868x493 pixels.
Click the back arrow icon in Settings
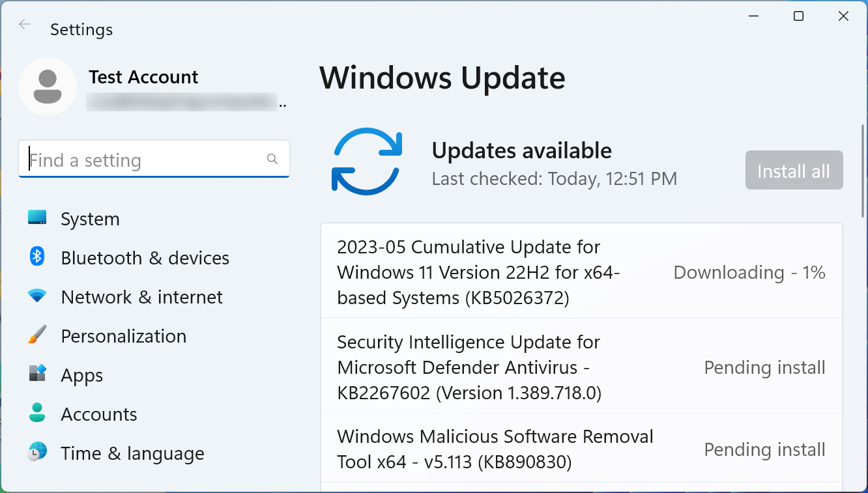(x=25, y=25)
